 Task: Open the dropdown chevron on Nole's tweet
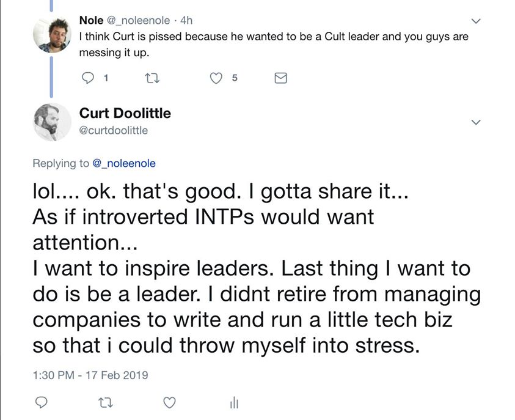coord(477,21)
